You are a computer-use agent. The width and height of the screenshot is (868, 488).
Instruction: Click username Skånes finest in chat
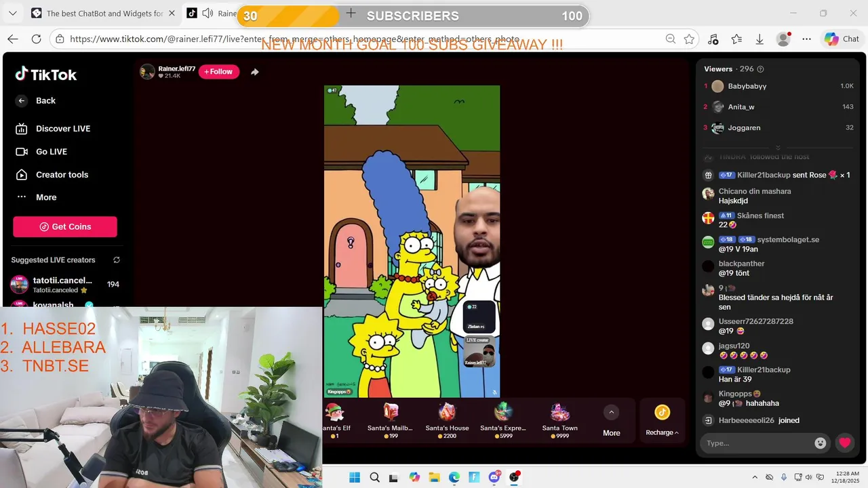tap(760, 216)
